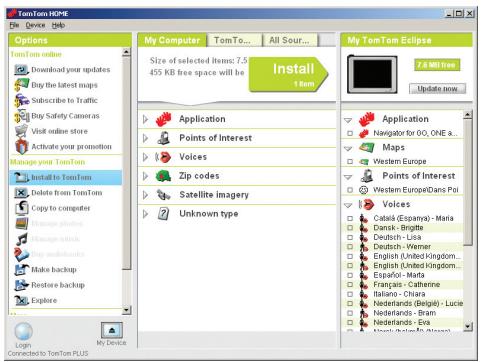Click the grayed music note icon

[x=22, y=239]
